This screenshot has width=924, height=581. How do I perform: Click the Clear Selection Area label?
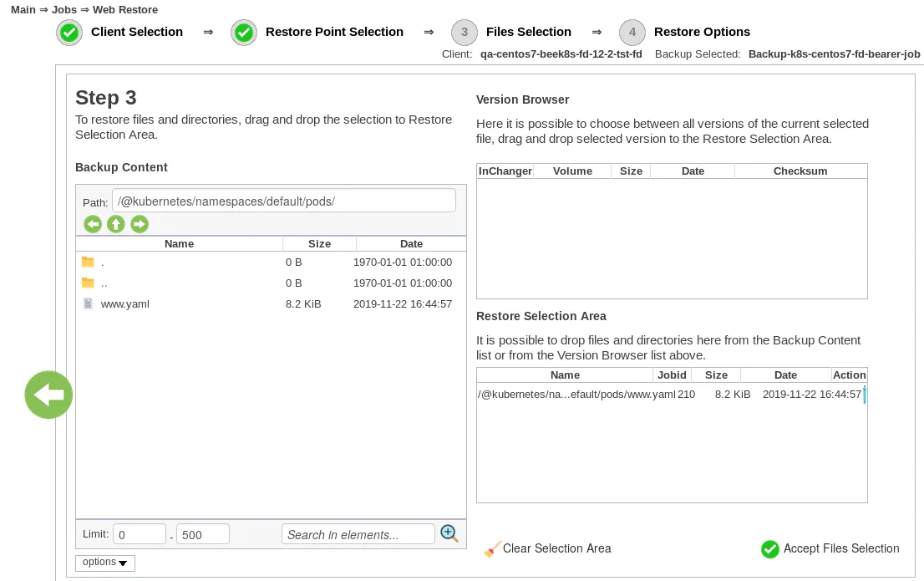(556, 549)
